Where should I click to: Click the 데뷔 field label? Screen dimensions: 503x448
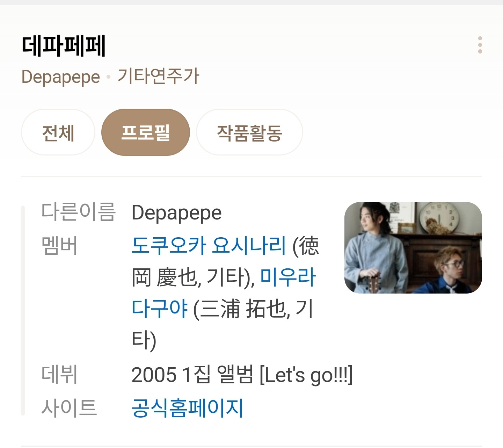click(59, 375)
